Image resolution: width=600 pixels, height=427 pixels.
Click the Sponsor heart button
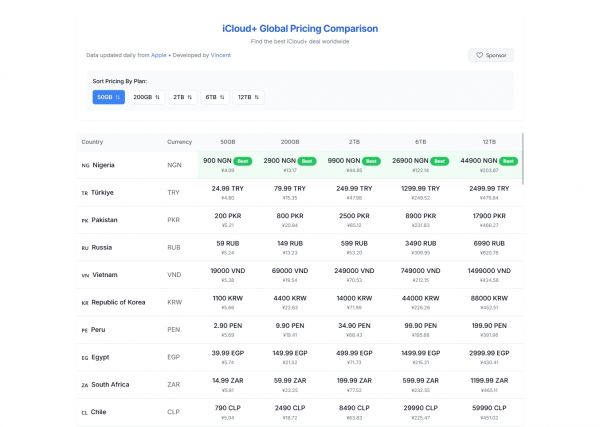click(x=491, y=55)
